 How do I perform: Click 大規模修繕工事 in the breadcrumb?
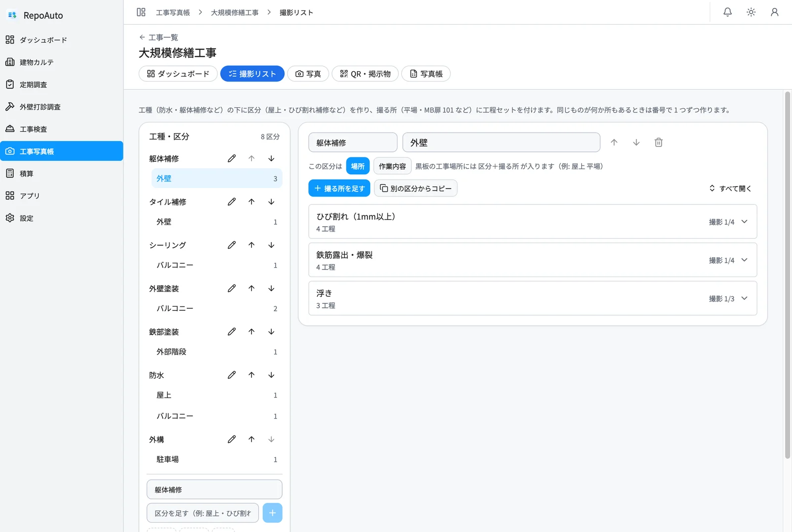[235, 12]
